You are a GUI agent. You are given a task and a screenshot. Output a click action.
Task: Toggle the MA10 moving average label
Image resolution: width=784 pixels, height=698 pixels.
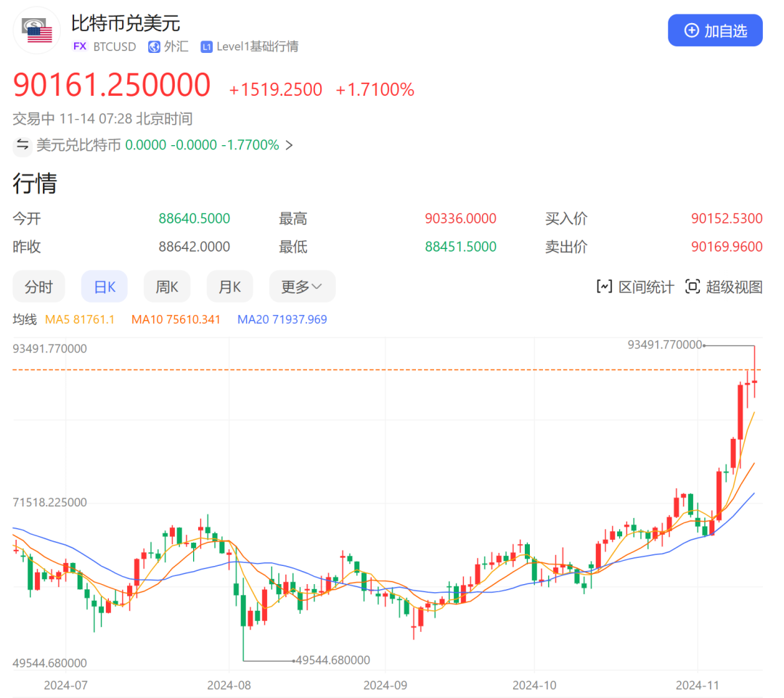point(176,319)
